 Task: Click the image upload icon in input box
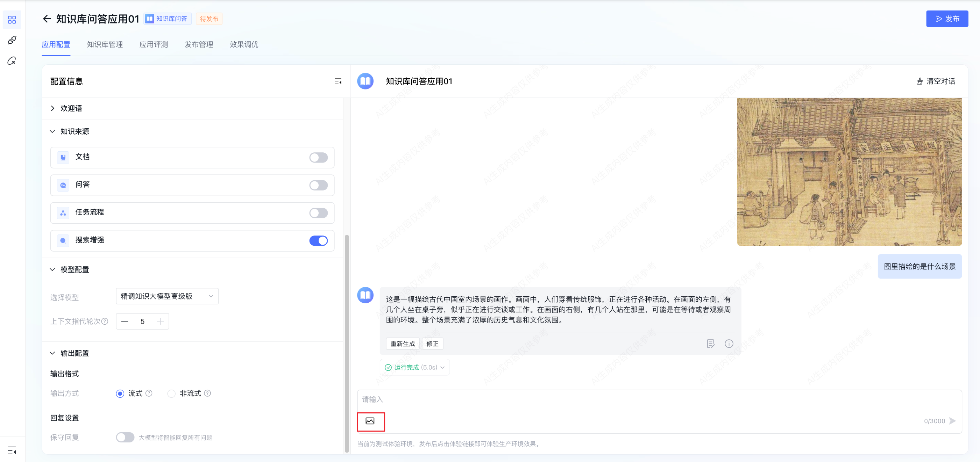pos(370,421)
